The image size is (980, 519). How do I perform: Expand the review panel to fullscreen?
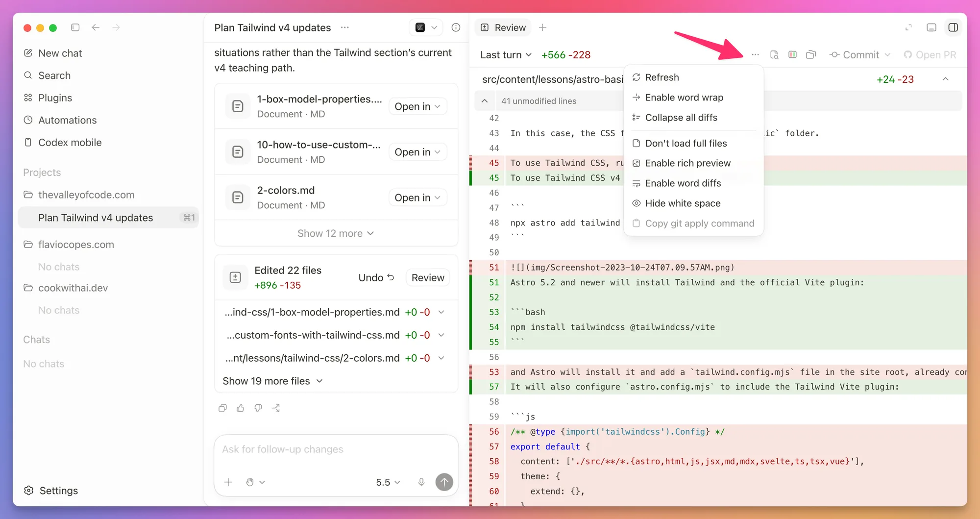click(x=908, y=27)
